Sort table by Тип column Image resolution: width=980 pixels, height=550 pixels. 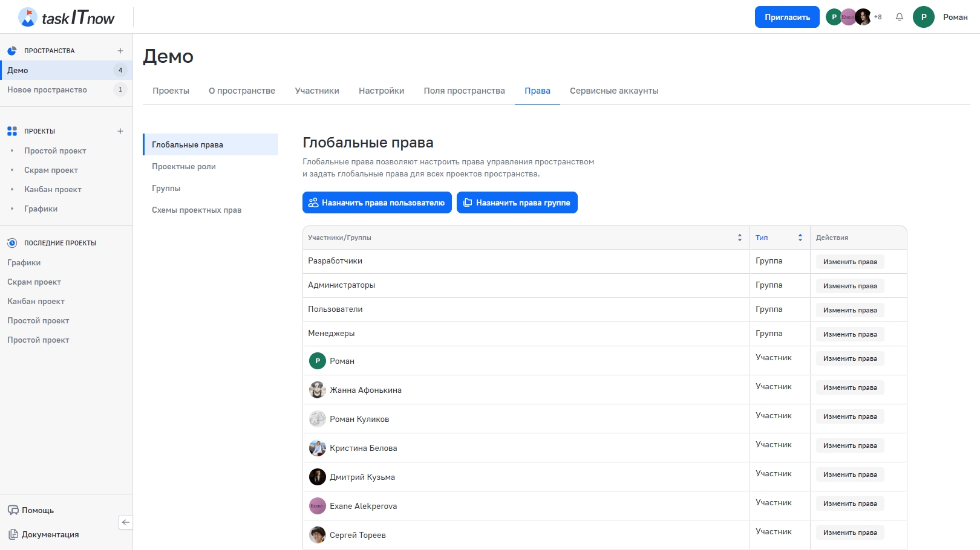pos(800,238)
